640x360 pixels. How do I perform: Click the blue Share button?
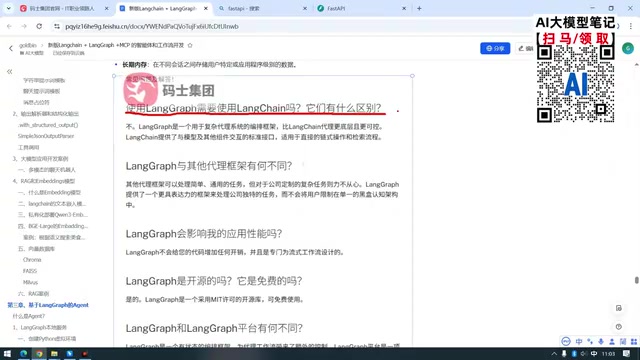tap(495, 48)
